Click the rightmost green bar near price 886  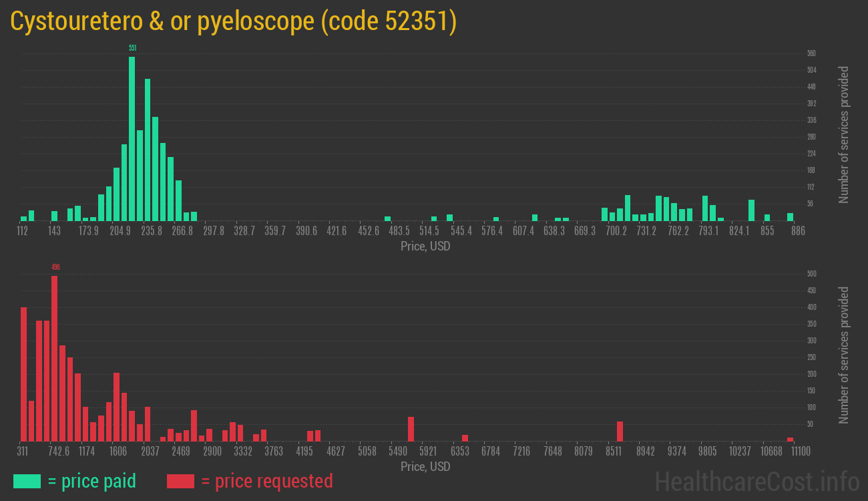(790, 216)
